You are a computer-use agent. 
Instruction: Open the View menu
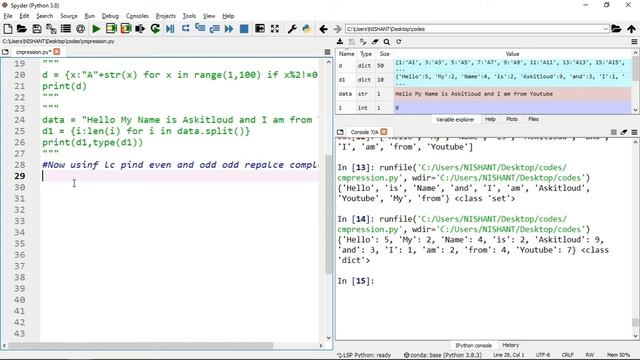tap(209, 16)
